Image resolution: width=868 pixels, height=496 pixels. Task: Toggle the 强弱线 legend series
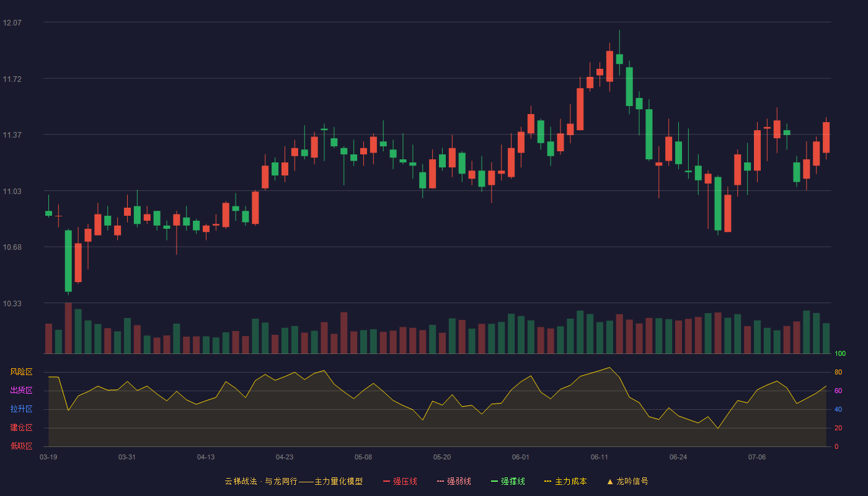[x=454, y=481]
